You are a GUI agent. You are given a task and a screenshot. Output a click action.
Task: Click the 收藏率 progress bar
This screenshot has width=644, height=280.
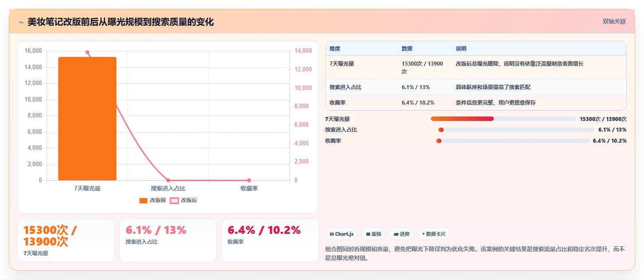512,141
